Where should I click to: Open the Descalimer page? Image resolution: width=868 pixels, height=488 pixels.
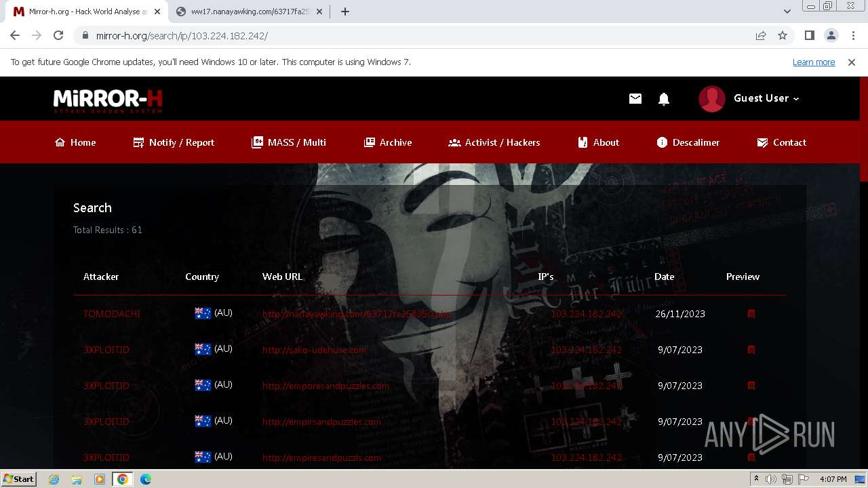click(688, 142)
